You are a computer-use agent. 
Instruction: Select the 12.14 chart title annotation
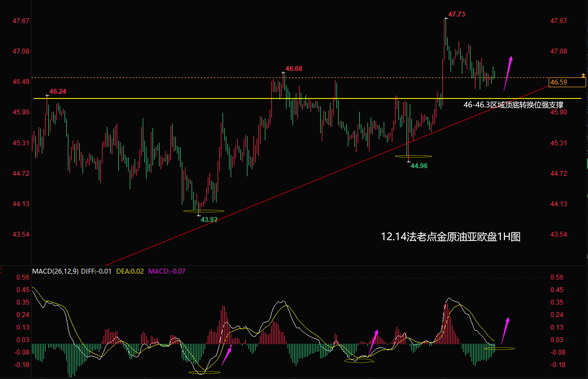coord(450,237)
